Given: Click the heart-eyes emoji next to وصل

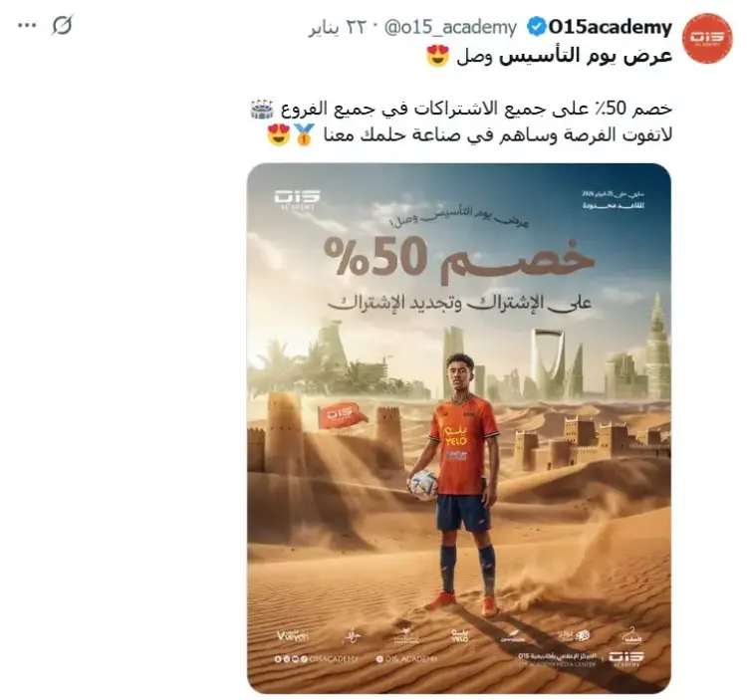Looking at the screenshot, I should click(x=438, y=56).
